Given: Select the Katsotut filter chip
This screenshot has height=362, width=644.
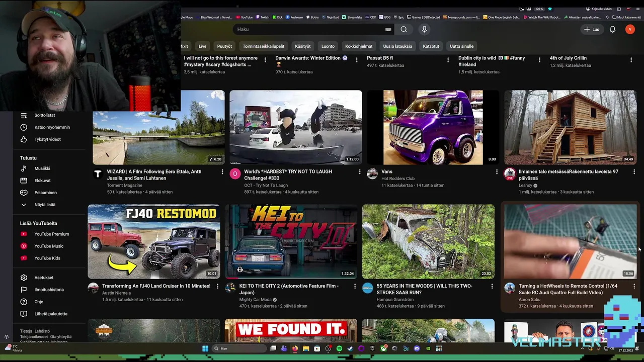Looking at the screenshot, I should click(x=431, y=46).
